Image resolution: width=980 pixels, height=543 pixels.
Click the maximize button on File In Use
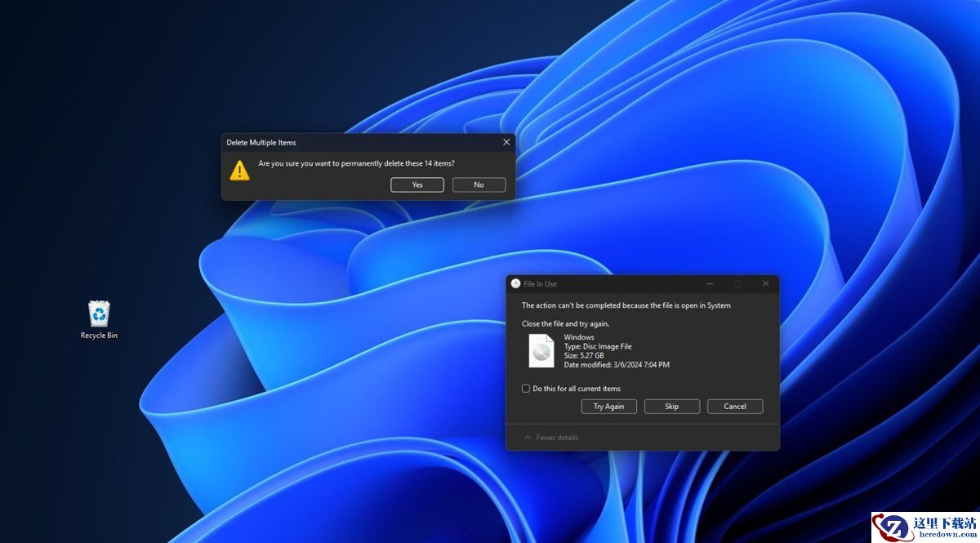click(737, 283)
